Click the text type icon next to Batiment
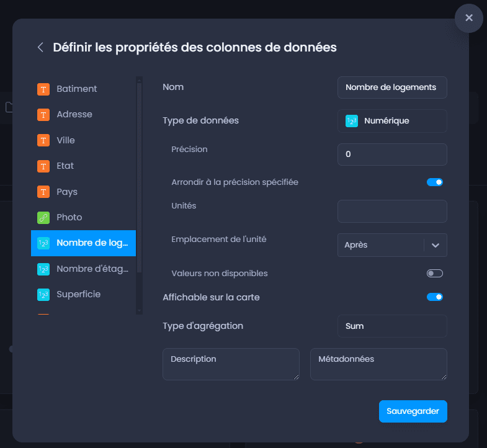This screenshot has height=448, width=487. click(43, 89)
